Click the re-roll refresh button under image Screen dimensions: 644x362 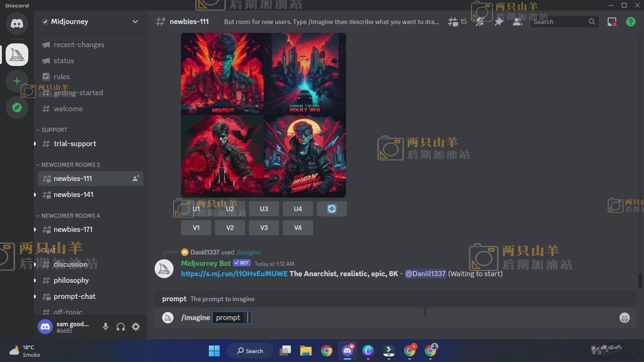point(332,209)
